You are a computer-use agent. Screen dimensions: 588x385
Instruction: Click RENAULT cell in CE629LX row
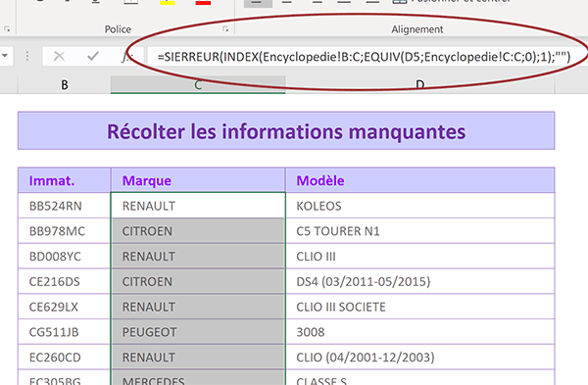click(x=198, y=307)
